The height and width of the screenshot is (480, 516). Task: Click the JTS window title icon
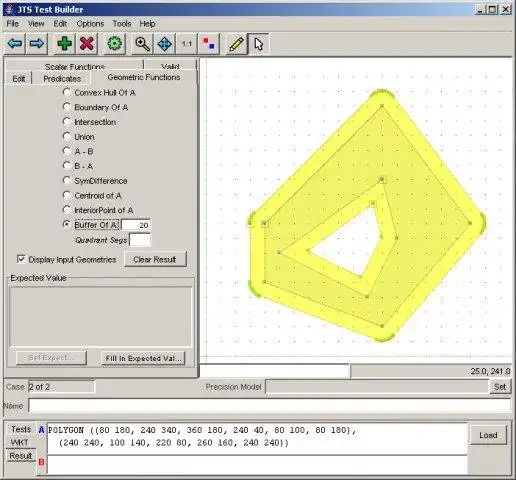(10, 9)
